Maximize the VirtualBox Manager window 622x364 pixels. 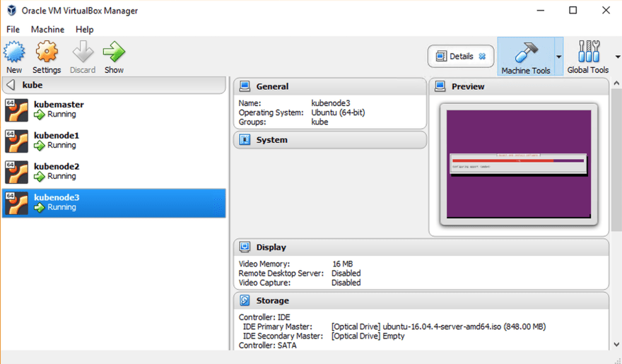[x=573, y=11]
